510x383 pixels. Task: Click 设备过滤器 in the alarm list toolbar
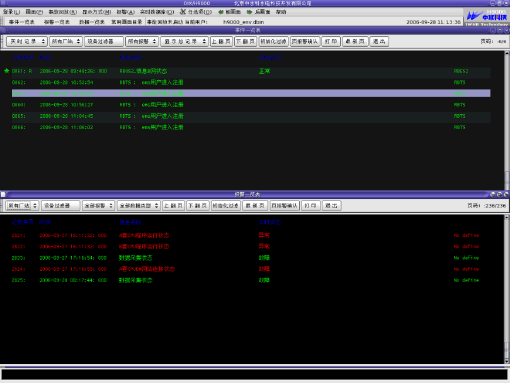click(x=61, y=206)
